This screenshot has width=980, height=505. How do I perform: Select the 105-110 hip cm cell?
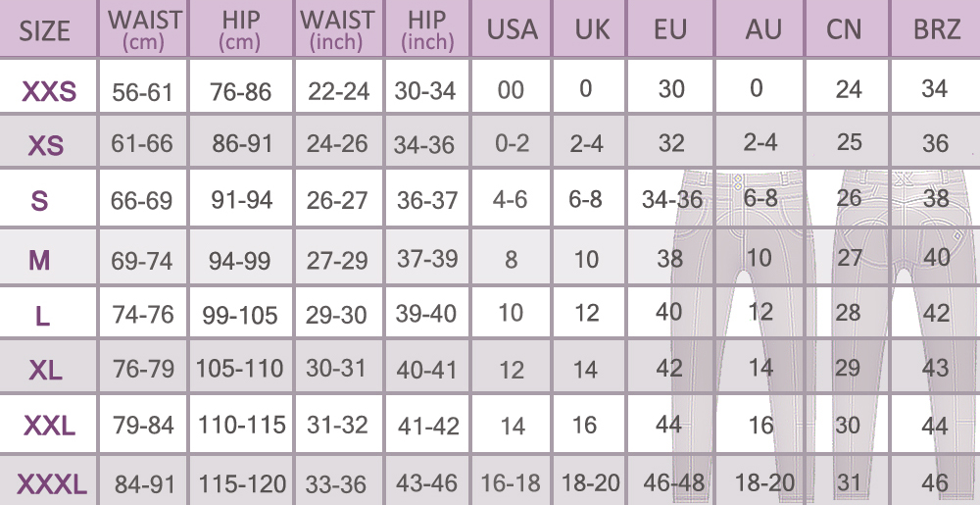click(x=240, y=370)
